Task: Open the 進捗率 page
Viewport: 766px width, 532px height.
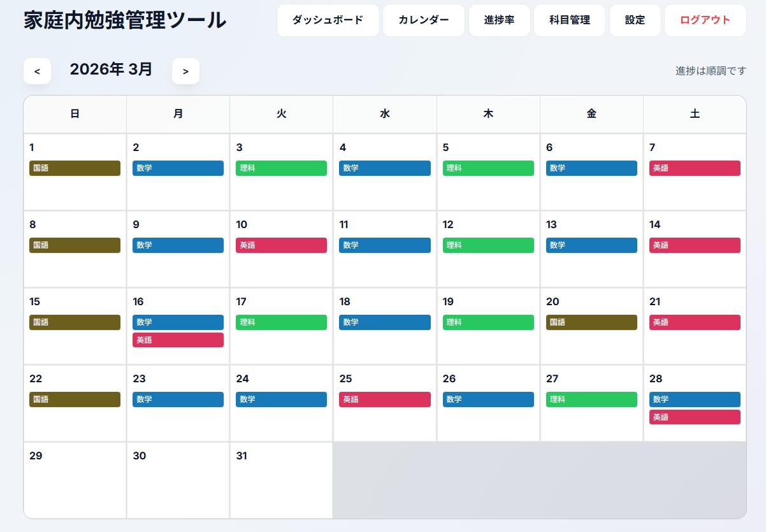Action: pos(499,20)
